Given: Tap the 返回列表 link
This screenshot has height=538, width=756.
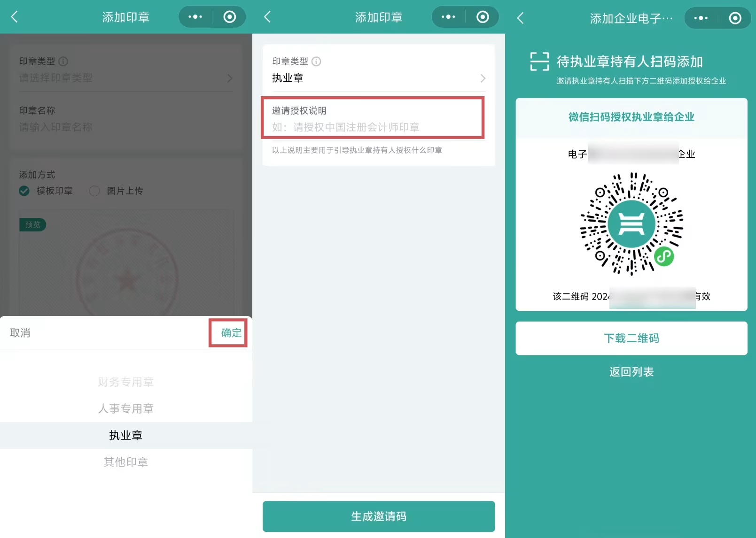Looking at the screenshot, I should point(631,372).
